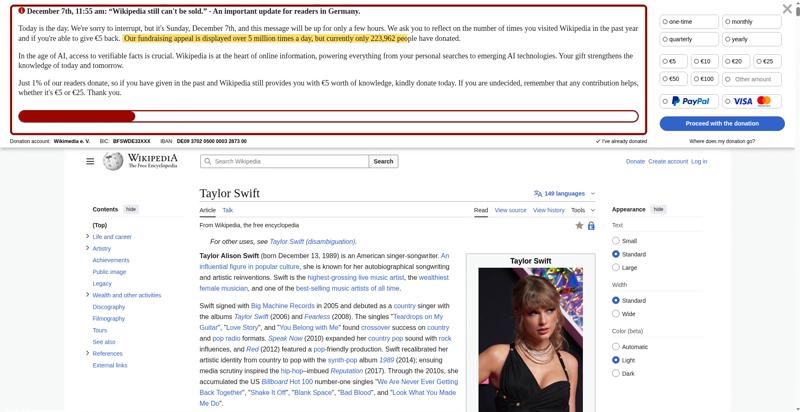
Task: Open the main menu hamburger icon
Action: click(90, 161)
